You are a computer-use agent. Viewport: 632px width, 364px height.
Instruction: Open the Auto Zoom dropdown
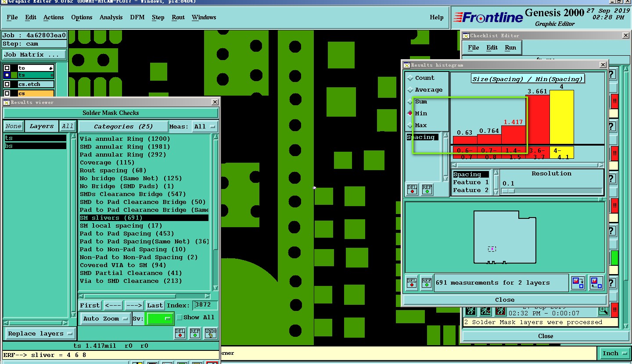105,318
